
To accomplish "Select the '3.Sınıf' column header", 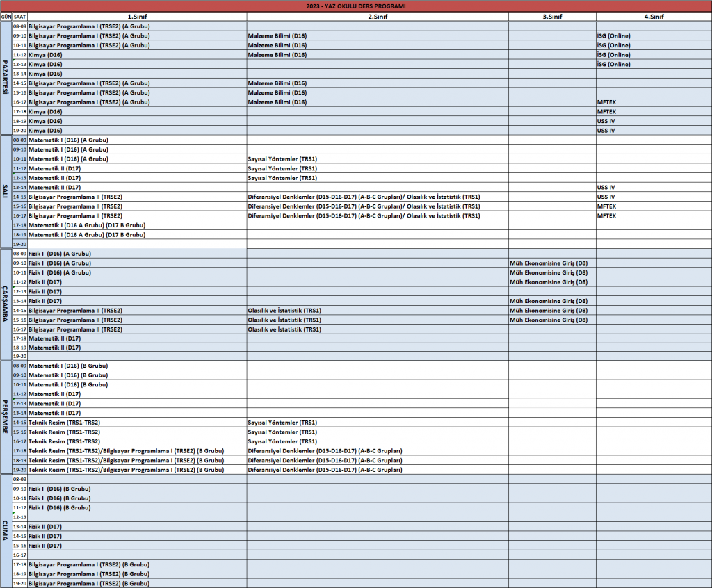I will click(x=551, y=16).
